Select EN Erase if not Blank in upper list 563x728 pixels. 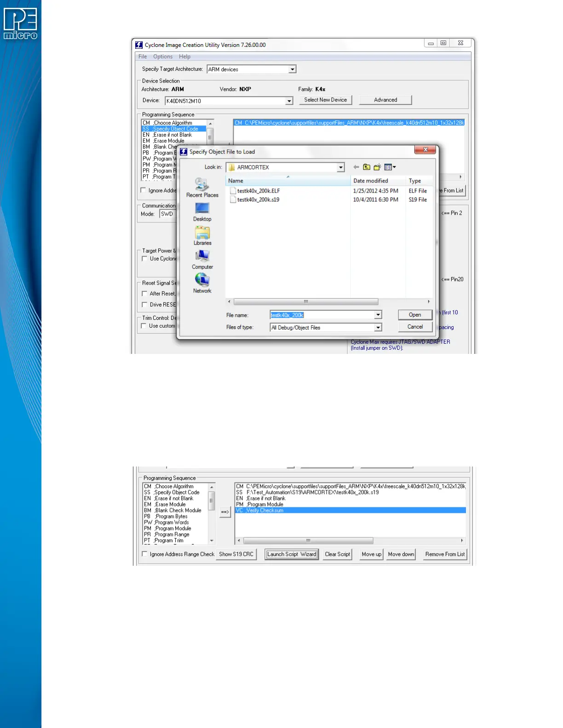pos(174,135)
